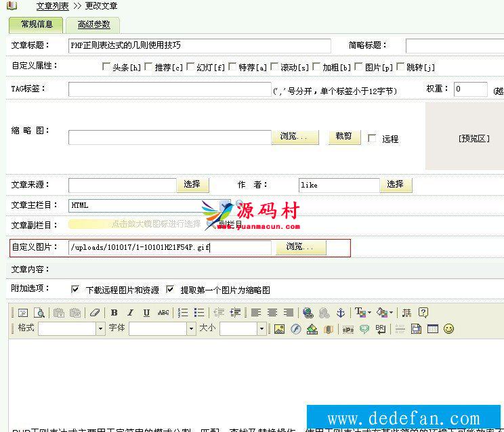The height and width of the screenshot is (432, 504).
Task: Increase the text indent
Action: coord(235,313)
